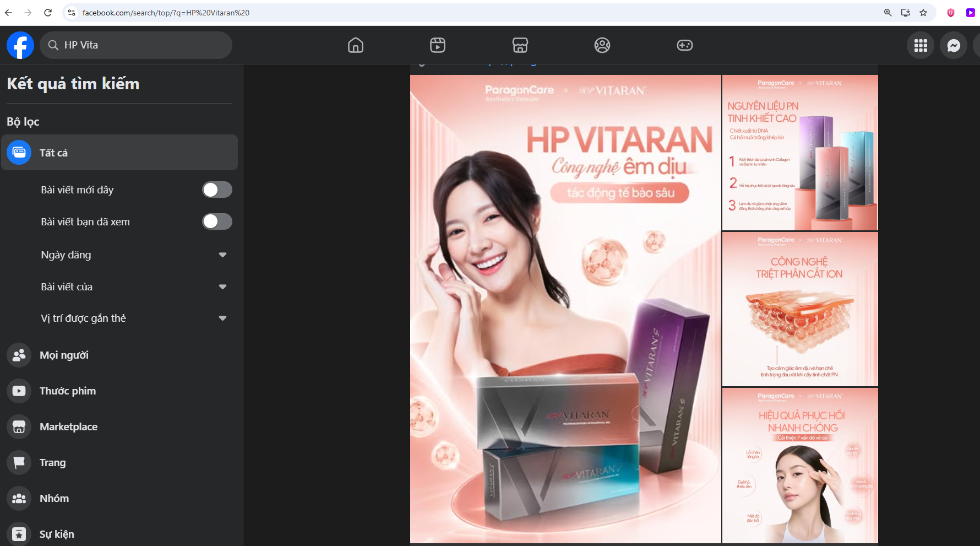Select the Thước phim filter
The width and height of the screenshot is (980, 546).
point(68,391)
